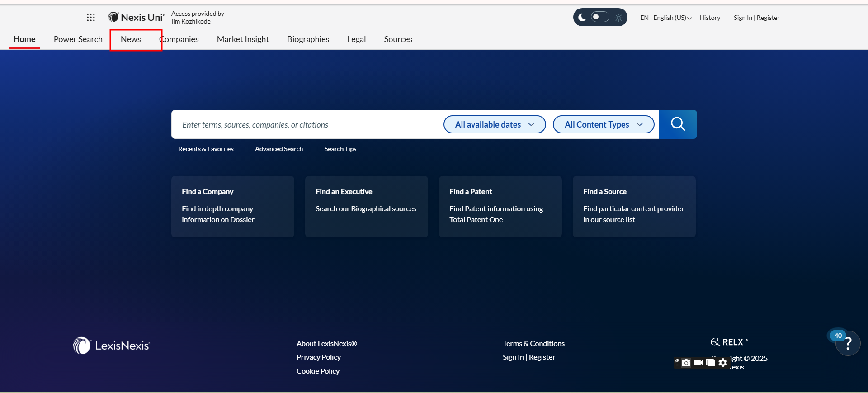868x393 pixels.
Task: Open the help question mark bubble
Action: tap(848, 344)
